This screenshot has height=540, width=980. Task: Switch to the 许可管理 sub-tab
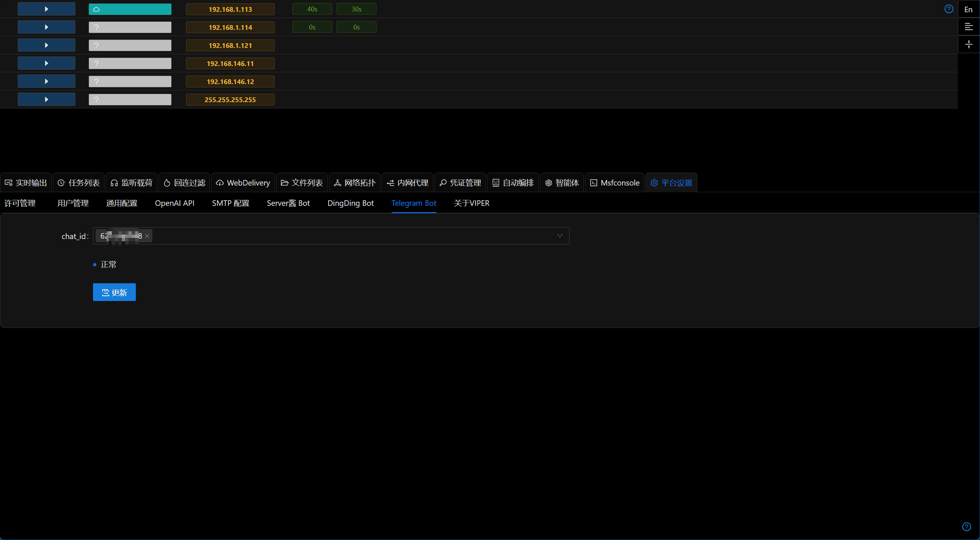(20, 203)
